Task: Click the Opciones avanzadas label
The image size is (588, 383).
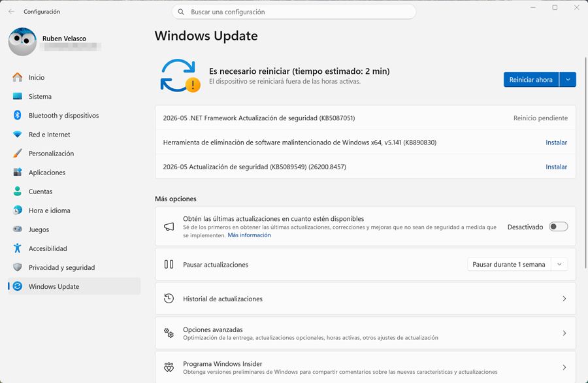Action: tap(212, 329)
